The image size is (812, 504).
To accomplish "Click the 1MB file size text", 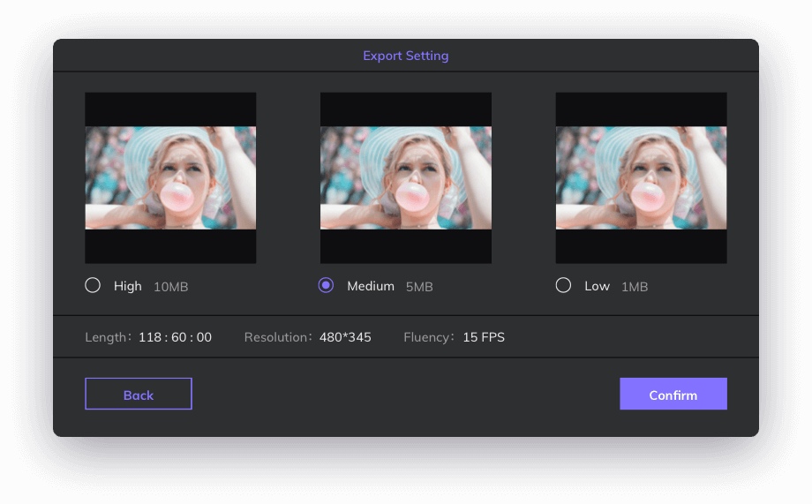I will (x=634, y=287).
